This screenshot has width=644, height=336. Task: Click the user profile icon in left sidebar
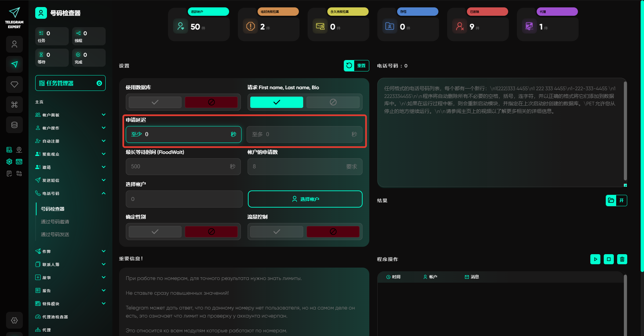click(14, 44)
